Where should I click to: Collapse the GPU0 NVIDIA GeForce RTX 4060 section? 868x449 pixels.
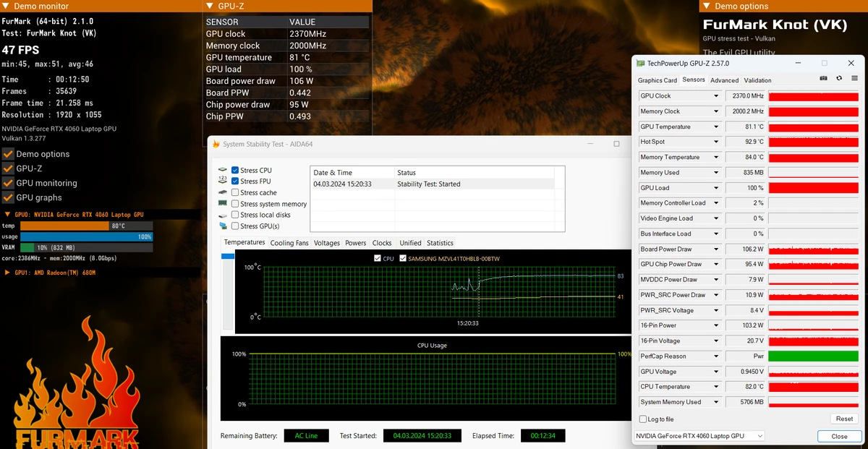pos(7,215)
